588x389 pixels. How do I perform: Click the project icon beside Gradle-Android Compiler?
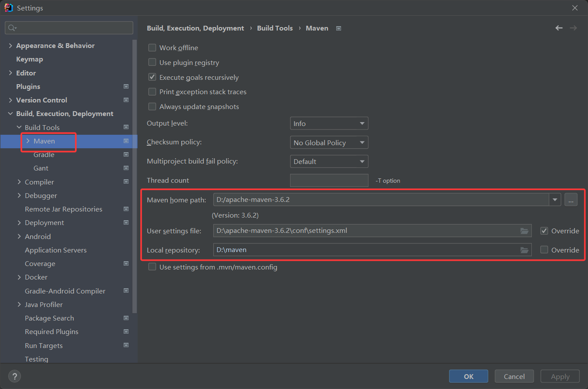(x=126, y=291)
